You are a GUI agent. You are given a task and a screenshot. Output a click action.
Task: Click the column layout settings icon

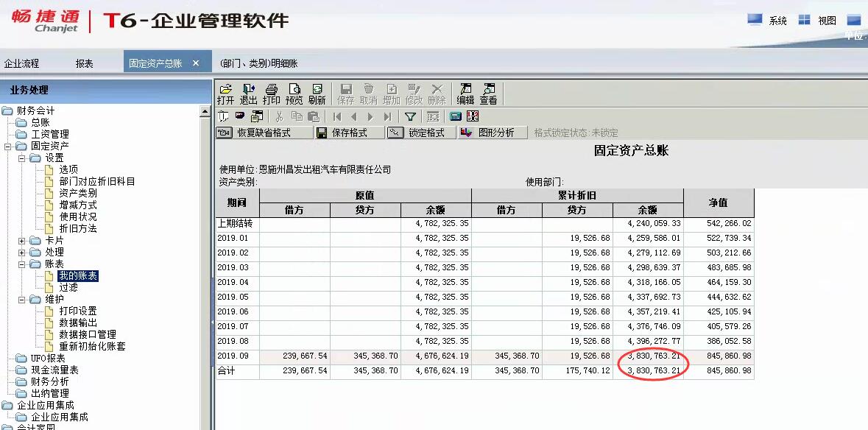tap(433, 117)
